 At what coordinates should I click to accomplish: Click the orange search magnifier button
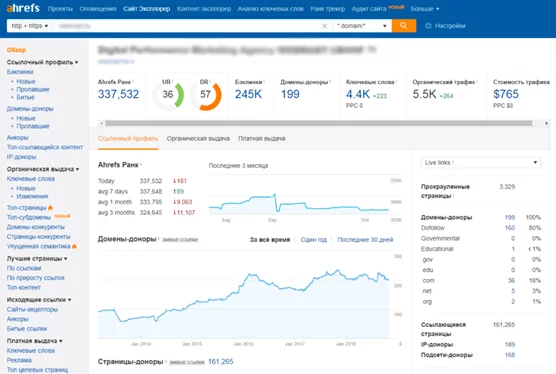404,26
